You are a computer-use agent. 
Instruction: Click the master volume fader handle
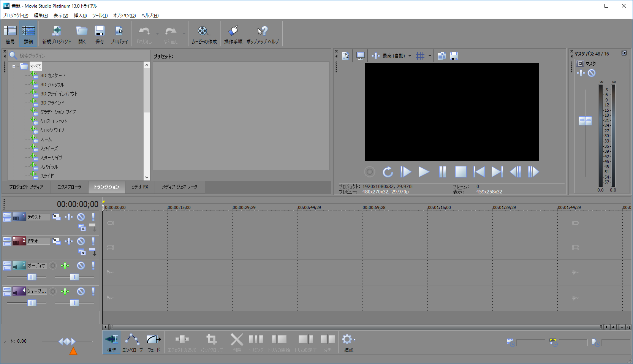[x=585, y=121]
